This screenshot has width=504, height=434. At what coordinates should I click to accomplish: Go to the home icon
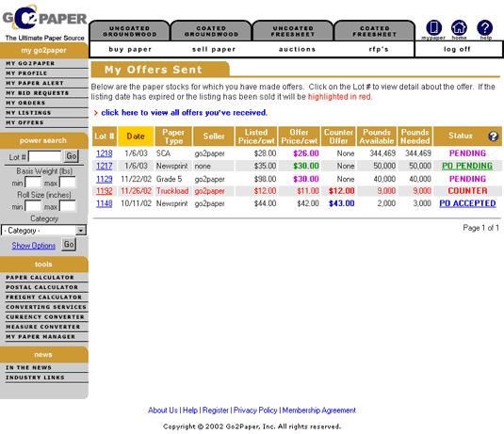click(459, 28)
